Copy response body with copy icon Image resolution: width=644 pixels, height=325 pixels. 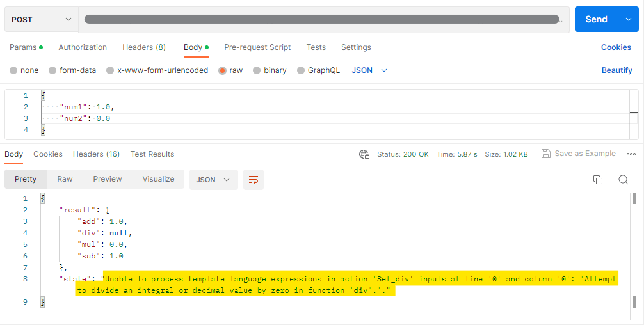(x=598, y=180)
